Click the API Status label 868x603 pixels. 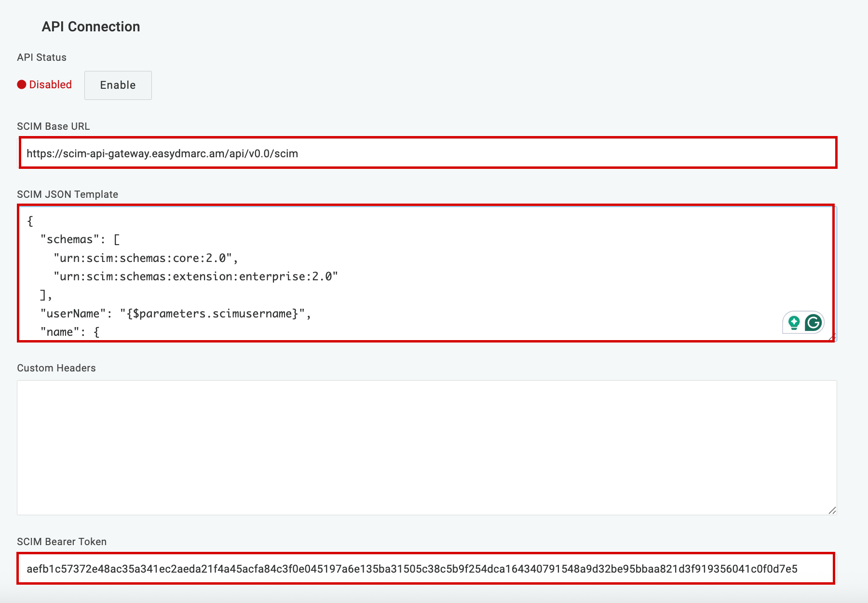pos(41,57)
